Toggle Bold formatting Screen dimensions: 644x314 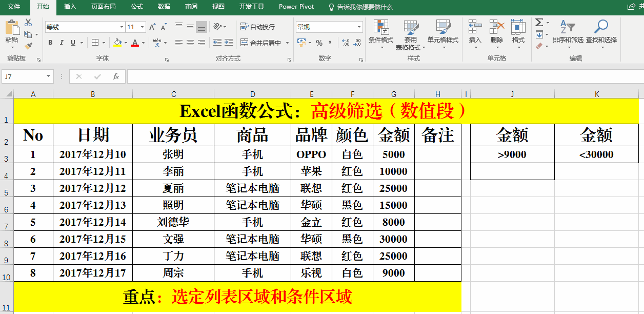(x=50, y=43)
